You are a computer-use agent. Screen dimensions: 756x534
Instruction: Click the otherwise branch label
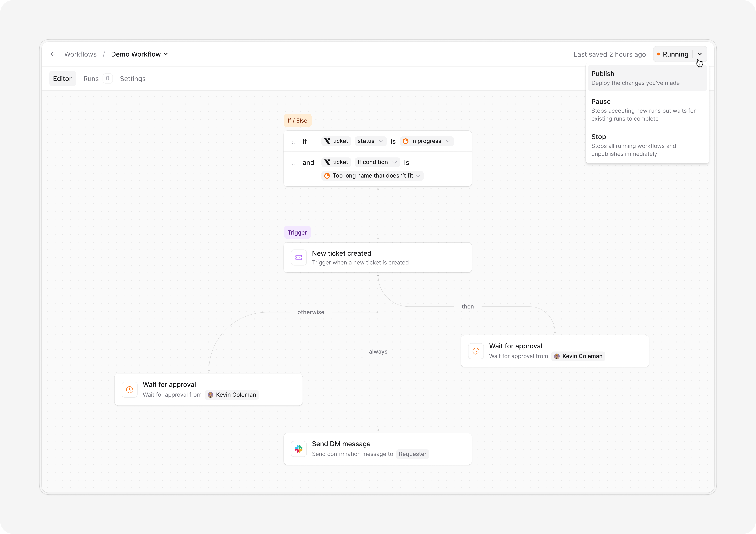tap(311, 312)
